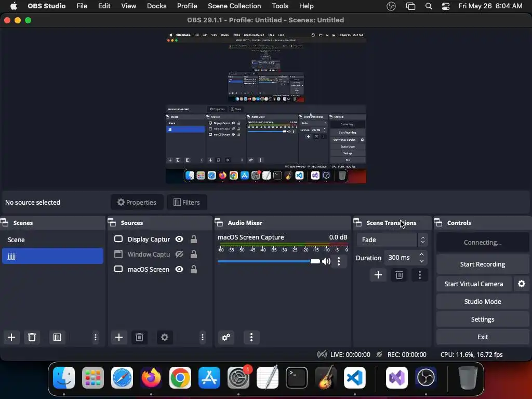Click Start Virtual Camera button

click(x=474, y=284)
